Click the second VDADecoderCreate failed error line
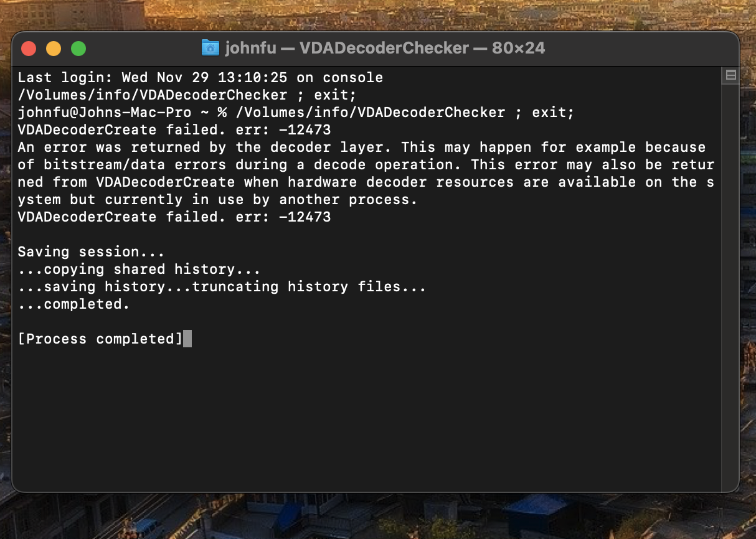 (174, 217)
